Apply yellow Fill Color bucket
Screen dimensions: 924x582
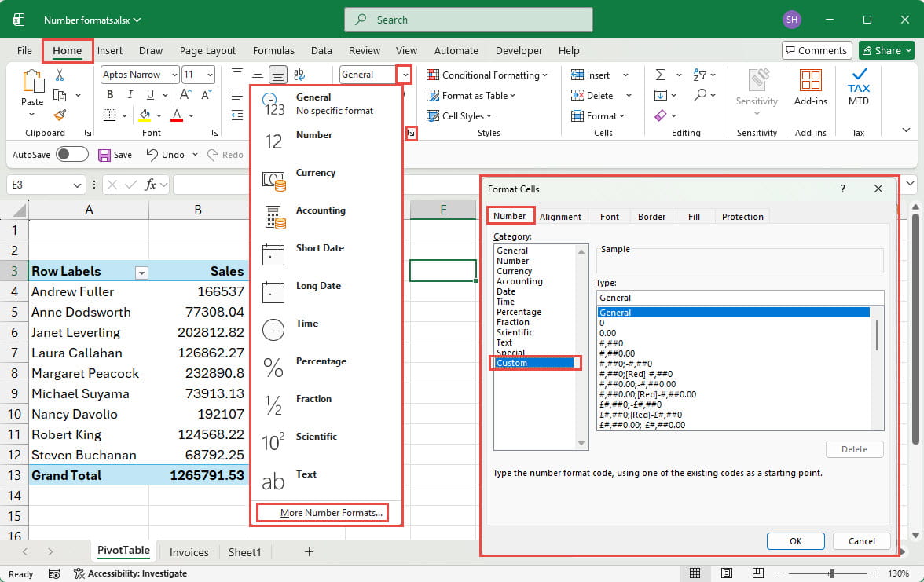pos(145,115)
